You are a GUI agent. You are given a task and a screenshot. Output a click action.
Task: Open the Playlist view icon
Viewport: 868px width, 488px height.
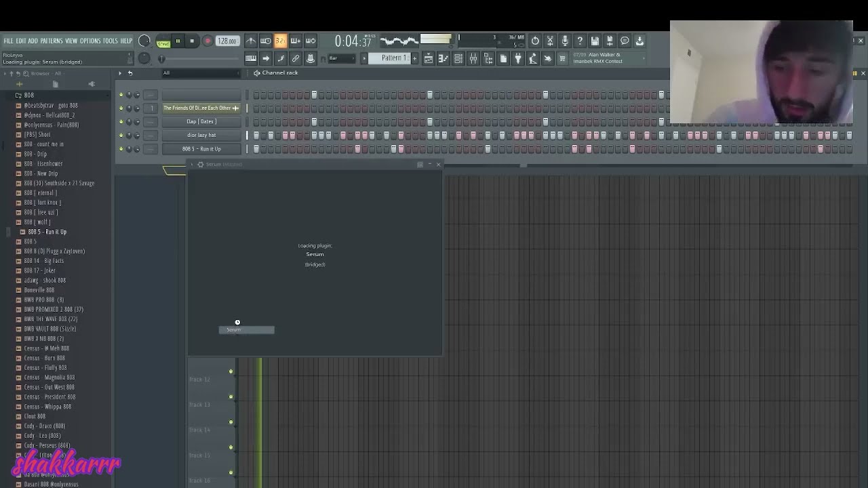(x=429, y=58)
